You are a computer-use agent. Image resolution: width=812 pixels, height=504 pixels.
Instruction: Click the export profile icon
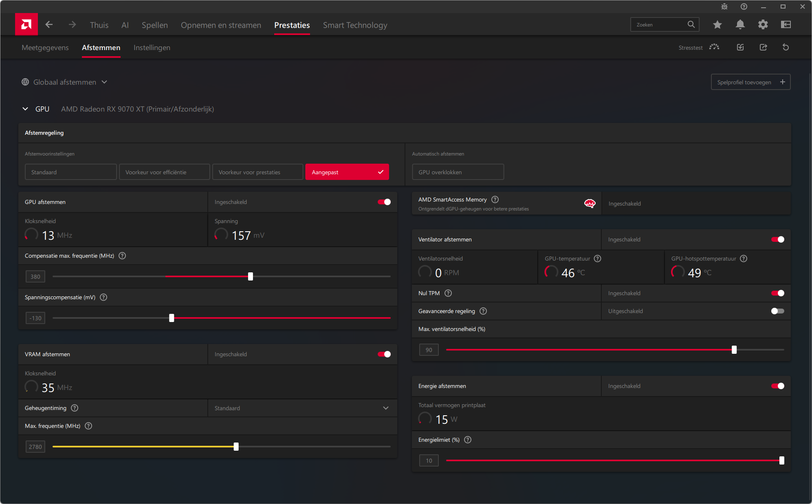point(763,47)
